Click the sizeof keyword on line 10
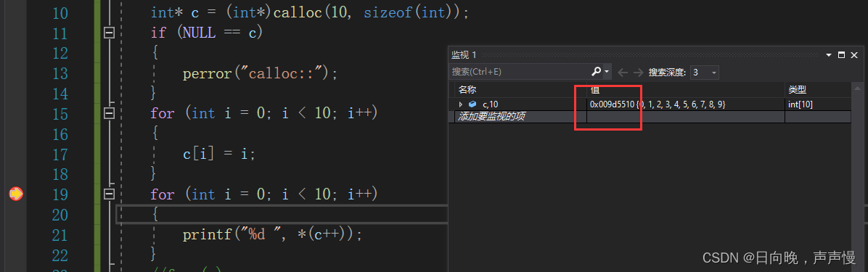The height and width of the screenshot is (272, 868). pyautogui.click(x=388, y=13)
